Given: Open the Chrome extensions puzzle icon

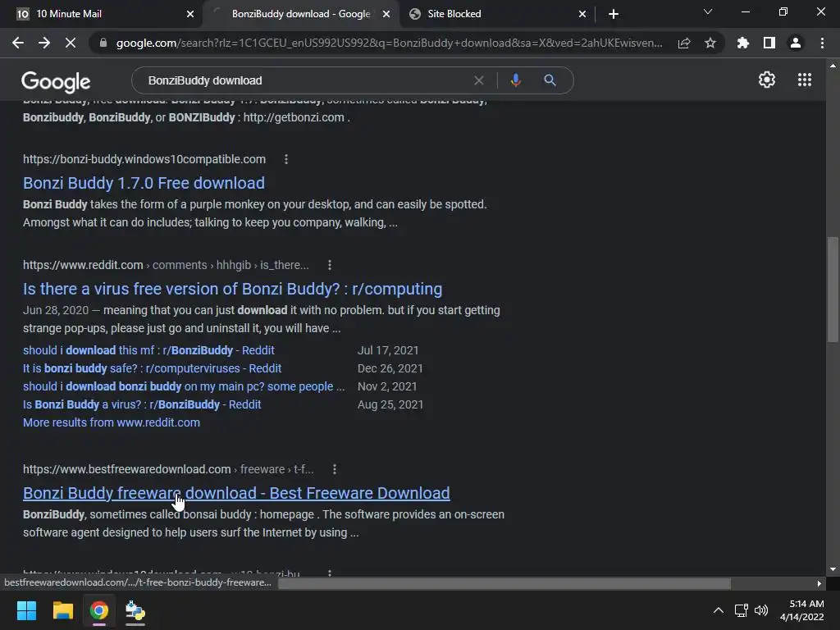Looking at the screenshot, I should 743,43.
